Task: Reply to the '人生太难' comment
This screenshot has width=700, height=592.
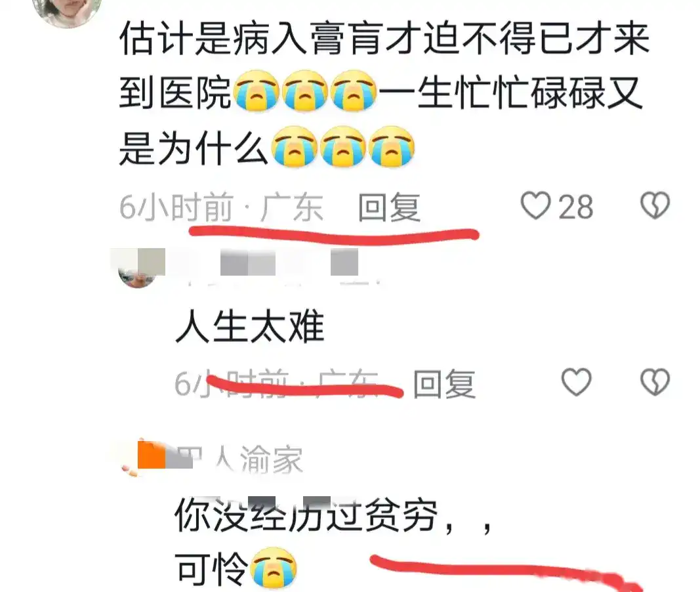Action: (x=443, y=383)
